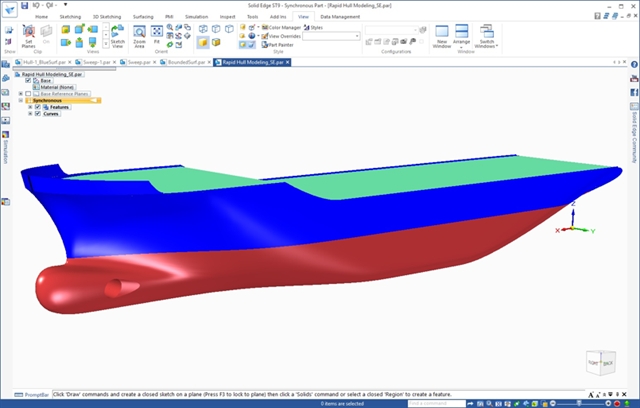Click the Right view icon in Views group
Screen dimensions: 640x408
[66, 42]
